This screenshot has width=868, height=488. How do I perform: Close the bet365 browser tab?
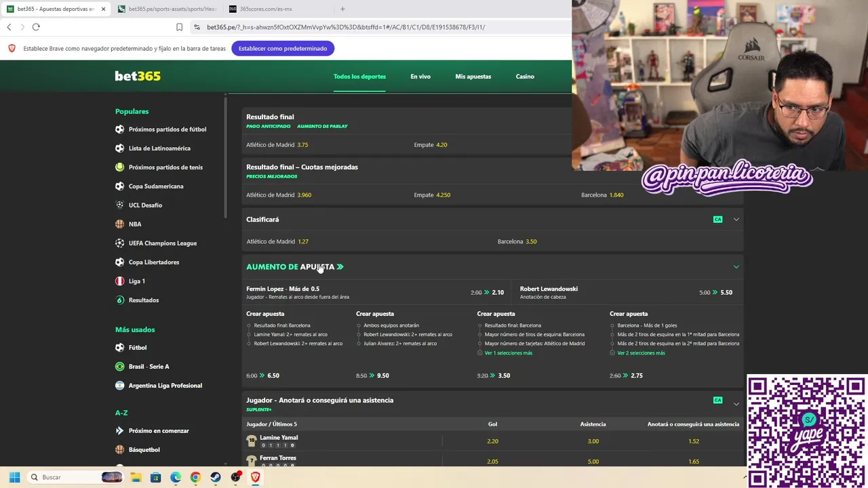click(x=103, y=9)
